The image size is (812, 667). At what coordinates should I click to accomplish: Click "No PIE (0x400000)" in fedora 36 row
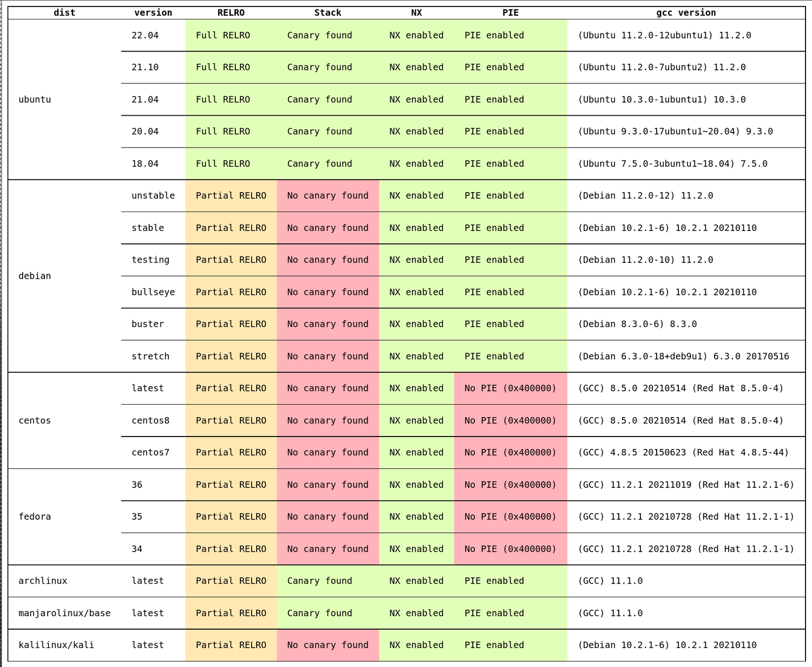point(510,485)
